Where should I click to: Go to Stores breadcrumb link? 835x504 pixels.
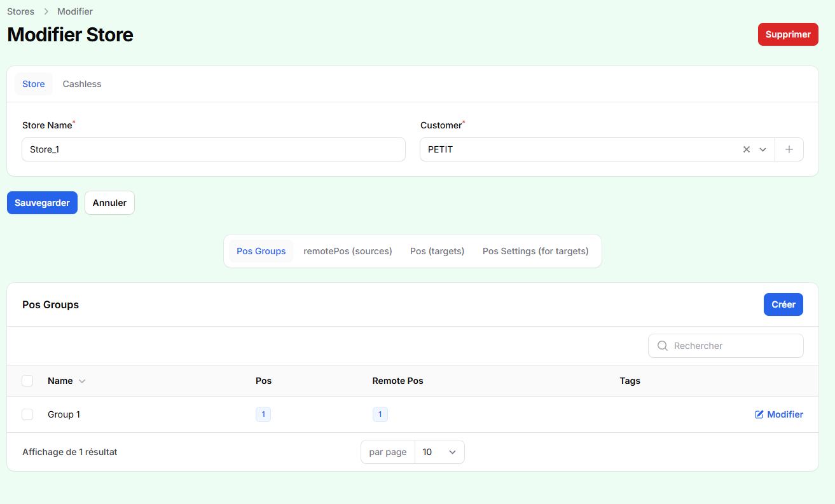click(x=20, y=11)
